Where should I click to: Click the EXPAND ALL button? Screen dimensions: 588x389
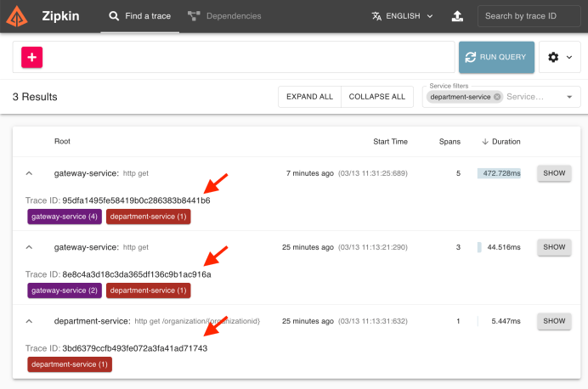pyautogui.click(x=309, y=97)
